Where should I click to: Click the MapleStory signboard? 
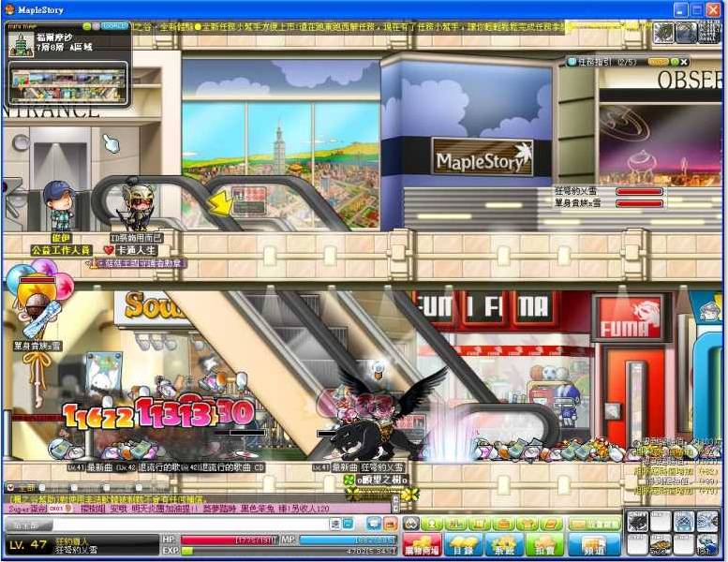click(x=482, y=156)
